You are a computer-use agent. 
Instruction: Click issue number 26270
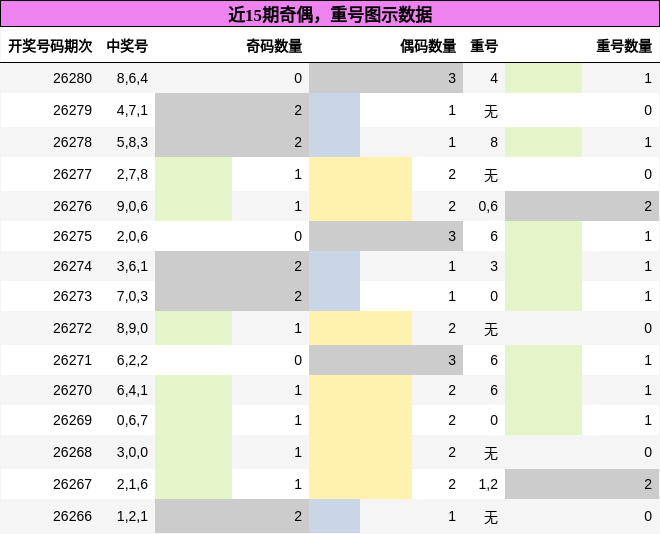pos(72,390)
